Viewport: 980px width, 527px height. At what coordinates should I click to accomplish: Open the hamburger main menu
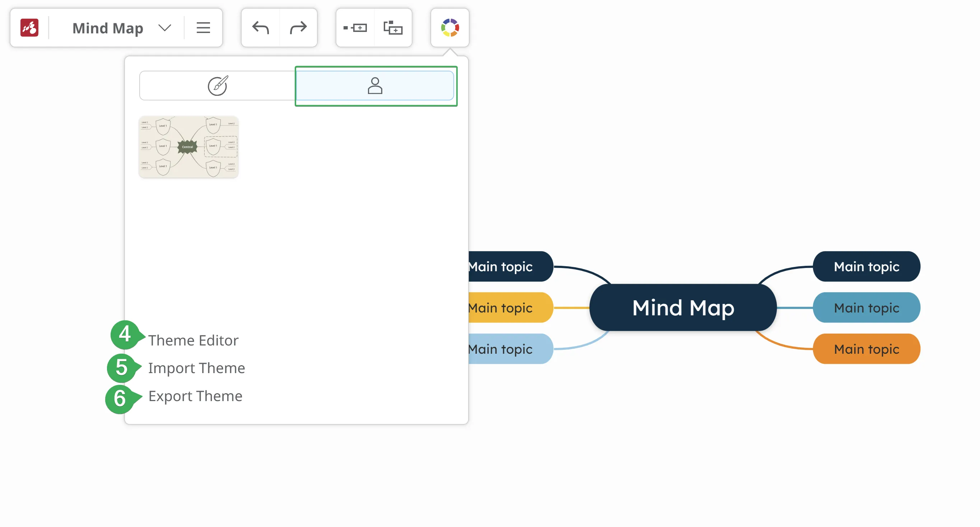(203, 28)
